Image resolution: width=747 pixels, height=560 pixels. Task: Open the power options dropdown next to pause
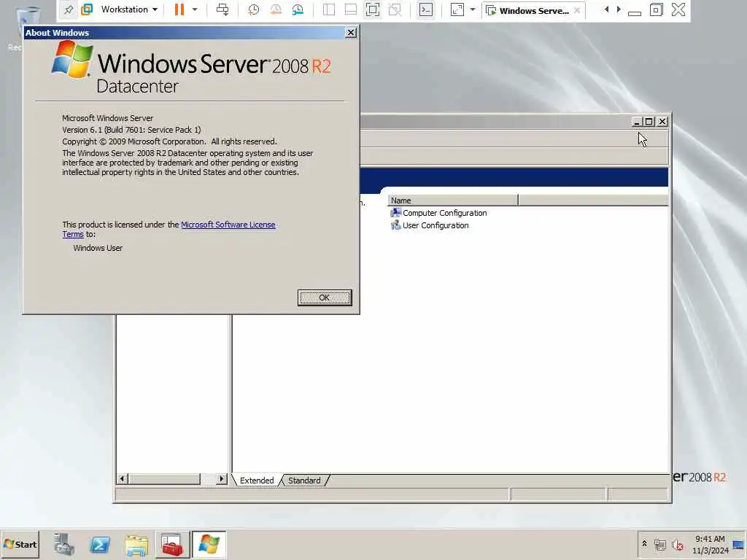click(x=195, y=9)
